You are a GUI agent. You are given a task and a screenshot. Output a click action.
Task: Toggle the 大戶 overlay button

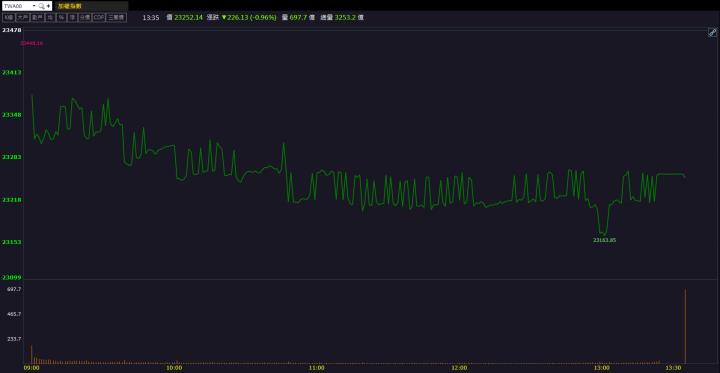tap(22, 17)
